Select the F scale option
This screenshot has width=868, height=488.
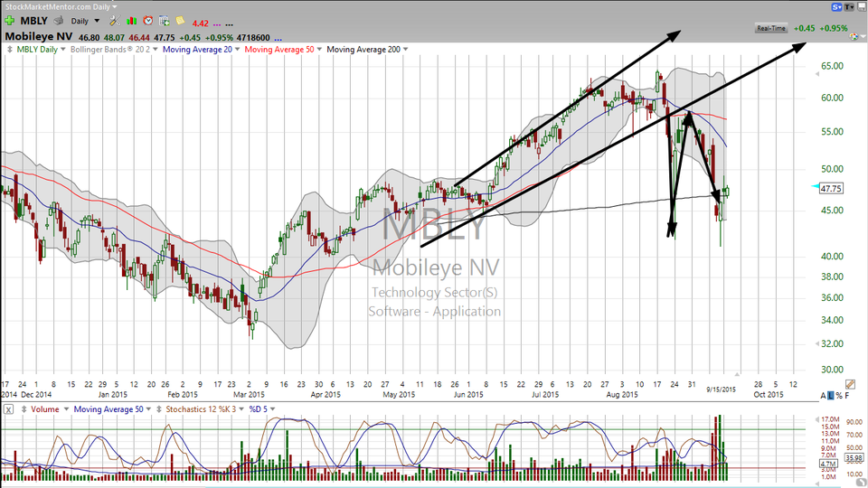[847, 396]
